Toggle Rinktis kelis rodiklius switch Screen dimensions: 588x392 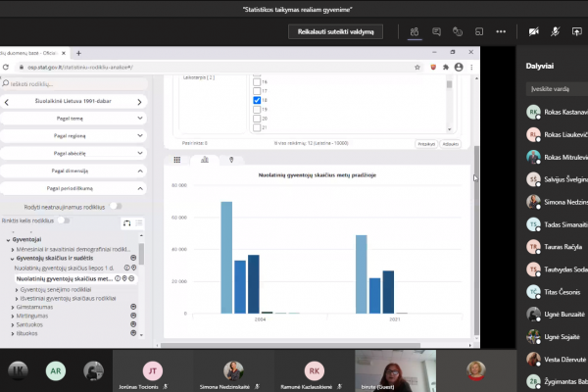pyautogui.click(x=64, y=220)
